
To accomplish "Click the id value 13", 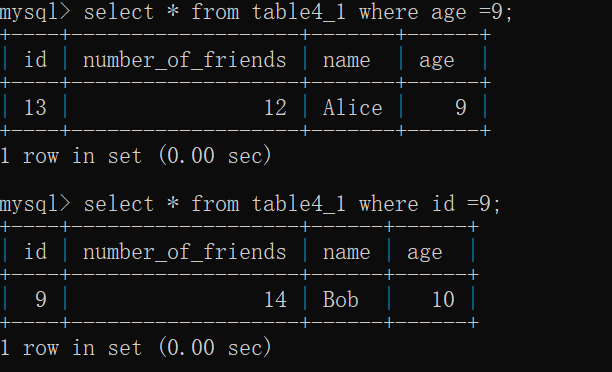I will (35, 107).
